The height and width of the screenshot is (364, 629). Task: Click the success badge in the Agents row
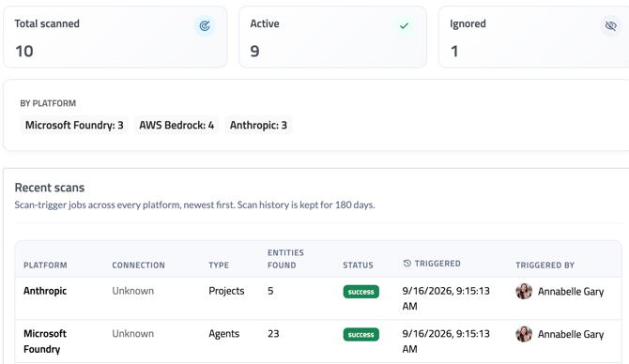[x=361, y=335]
